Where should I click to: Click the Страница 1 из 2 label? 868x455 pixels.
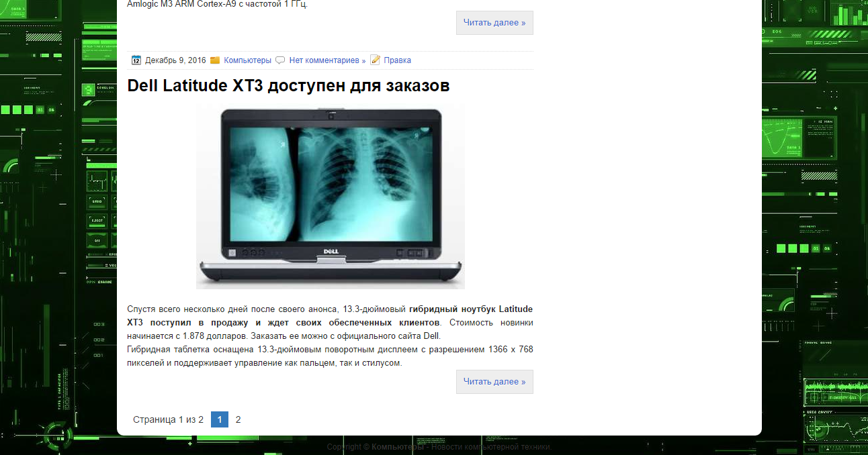click(168, 419)
